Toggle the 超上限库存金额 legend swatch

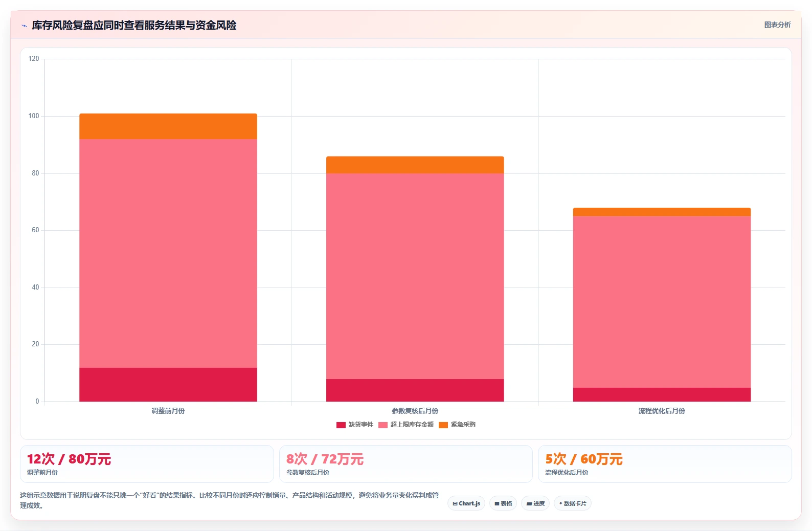pyautogui.click(x=383, y=425)
